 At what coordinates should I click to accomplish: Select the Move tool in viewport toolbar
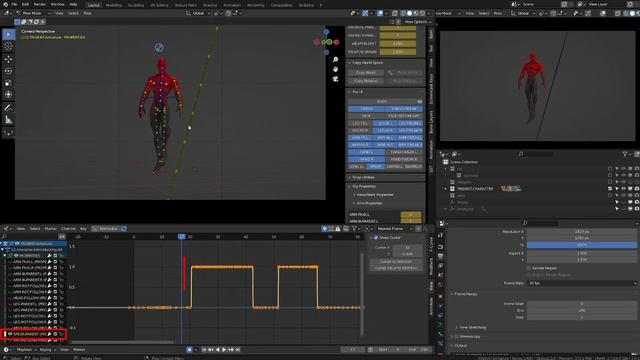(x=8, y=59)
